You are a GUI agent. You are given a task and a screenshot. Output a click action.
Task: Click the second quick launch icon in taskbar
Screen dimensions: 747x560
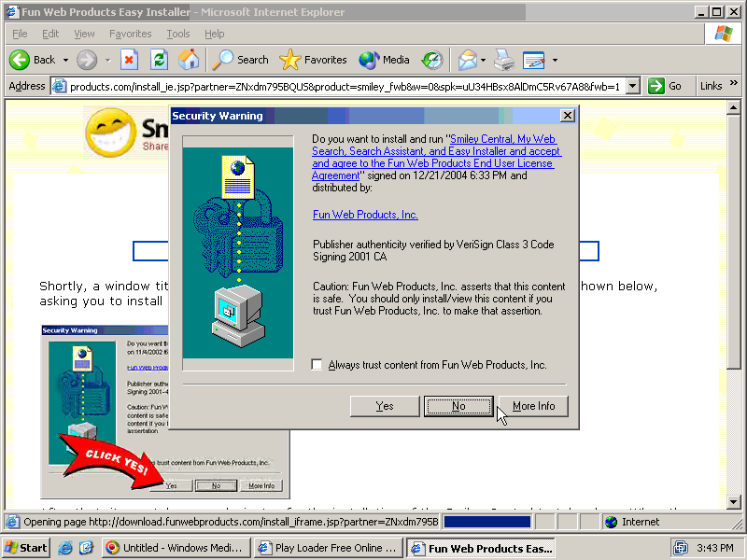[86, 548]
